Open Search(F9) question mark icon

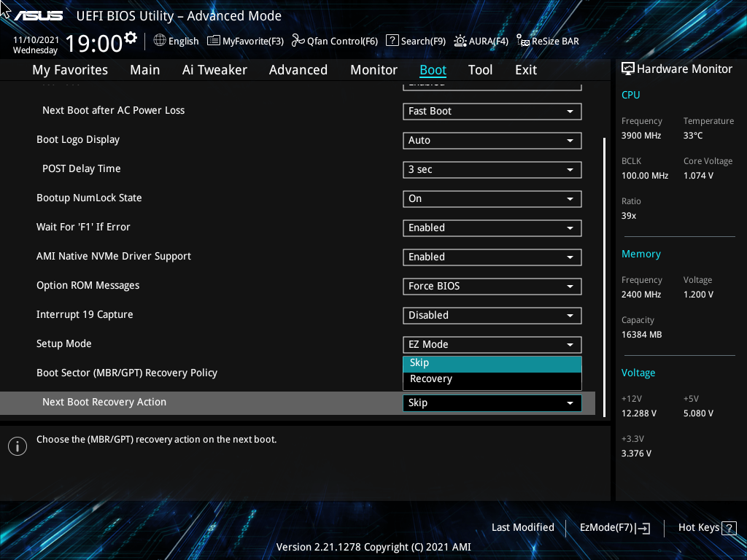(392, 41)
